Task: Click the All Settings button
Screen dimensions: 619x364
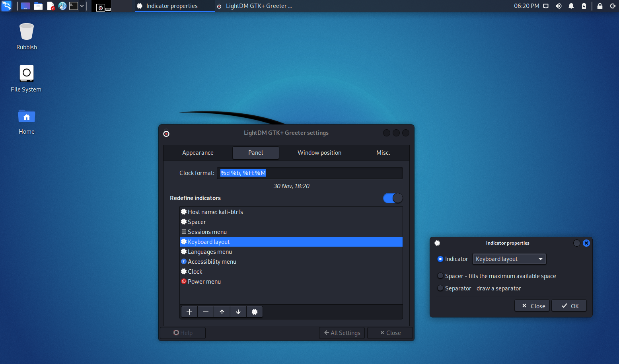Action: 342,333
